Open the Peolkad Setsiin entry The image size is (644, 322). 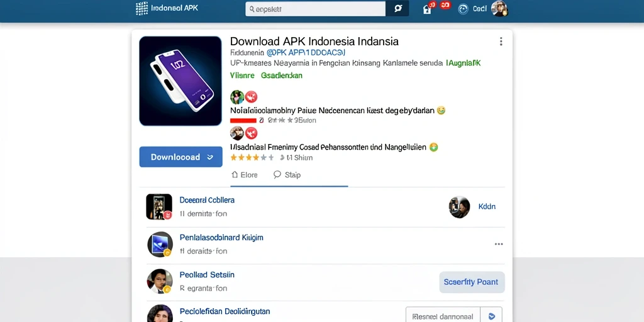tap(207, 274)
